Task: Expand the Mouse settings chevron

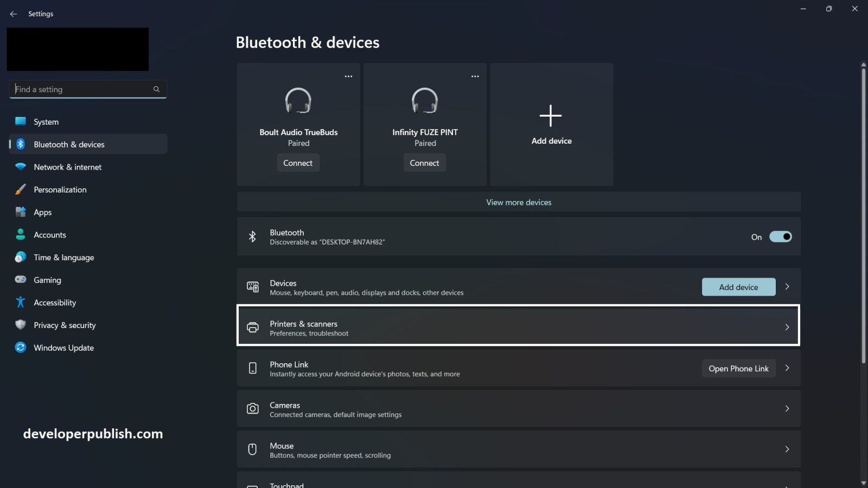Action: pos(787,449)
